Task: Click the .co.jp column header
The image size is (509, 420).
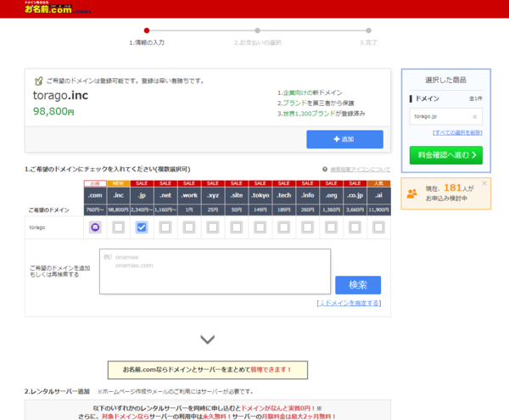Action: (355, 195)
